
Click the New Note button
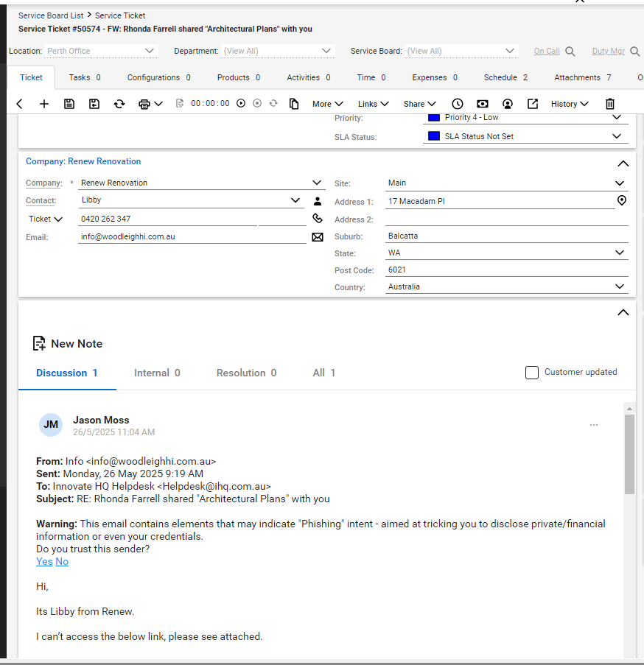[x=68, y=343]
